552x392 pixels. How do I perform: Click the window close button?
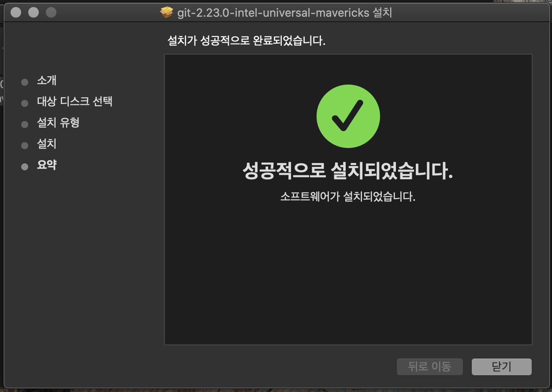pos(16,12)
